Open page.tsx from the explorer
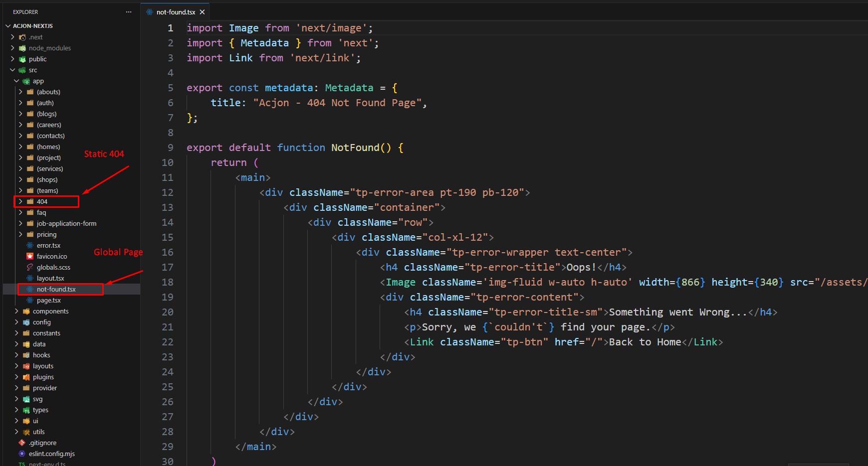 coord(48,300)
